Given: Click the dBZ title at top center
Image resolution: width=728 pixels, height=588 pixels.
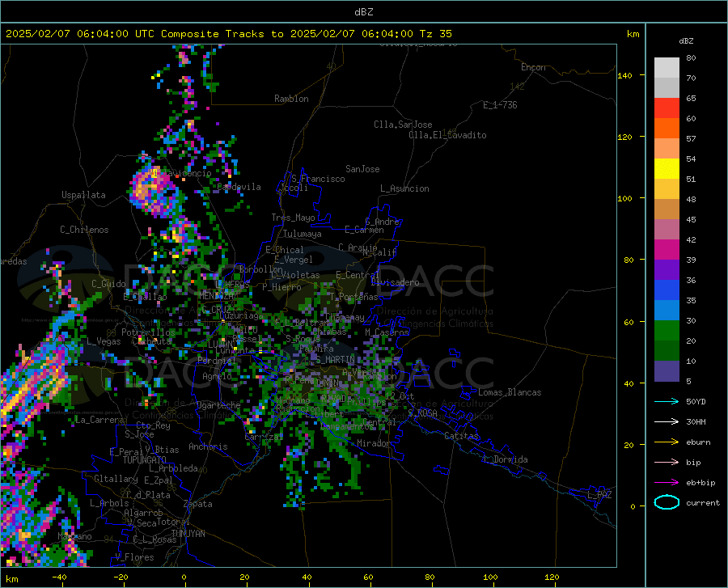Looking at the screenshot, I should point(363,12).
